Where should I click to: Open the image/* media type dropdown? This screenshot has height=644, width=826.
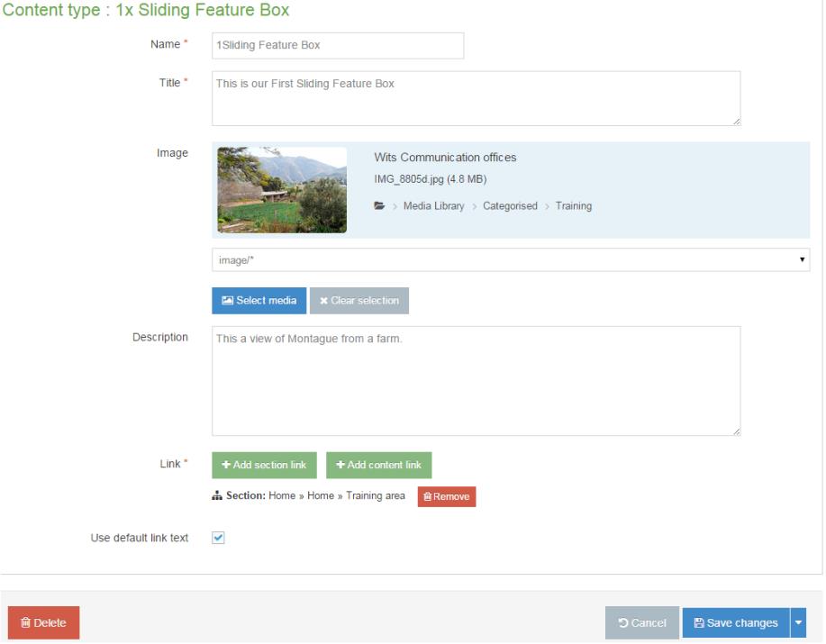point(511,260)
